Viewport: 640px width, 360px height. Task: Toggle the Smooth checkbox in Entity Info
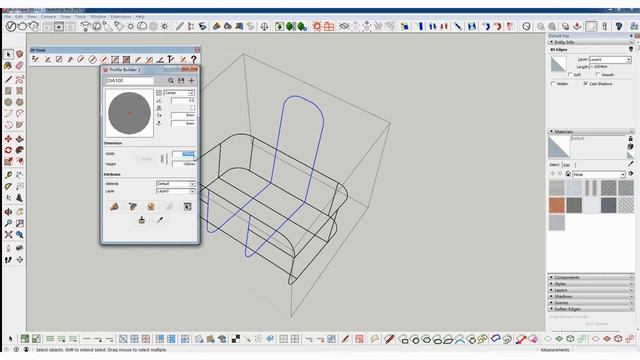[x=598, y=75]
